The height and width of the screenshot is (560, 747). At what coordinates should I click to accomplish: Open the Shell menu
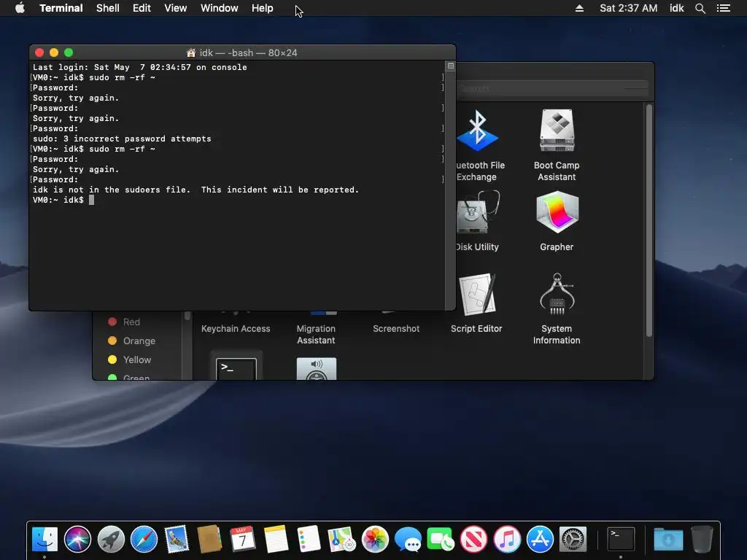tap(108, 8)
